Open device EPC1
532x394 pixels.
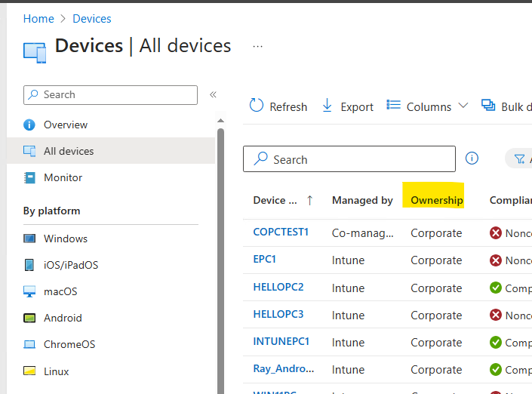[264, 260]
